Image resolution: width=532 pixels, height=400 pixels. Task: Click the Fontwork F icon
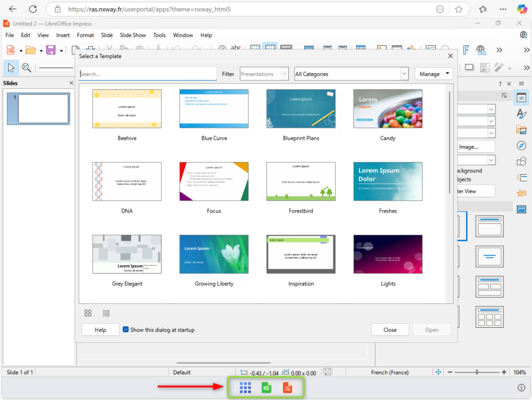(466, 50)
